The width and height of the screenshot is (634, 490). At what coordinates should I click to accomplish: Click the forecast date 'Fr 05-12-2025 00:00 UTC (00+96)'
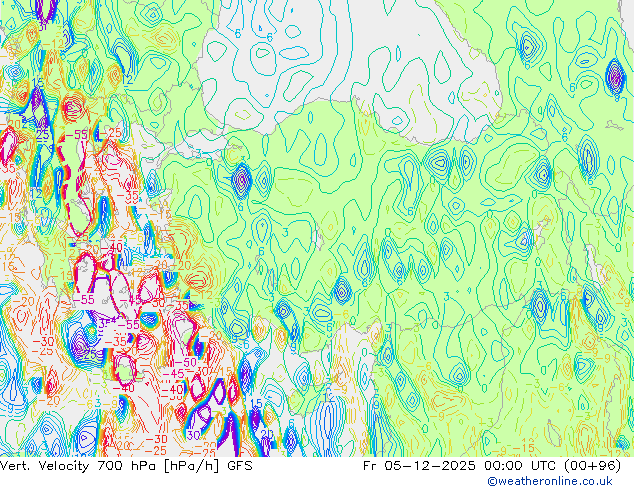[492, 466]
